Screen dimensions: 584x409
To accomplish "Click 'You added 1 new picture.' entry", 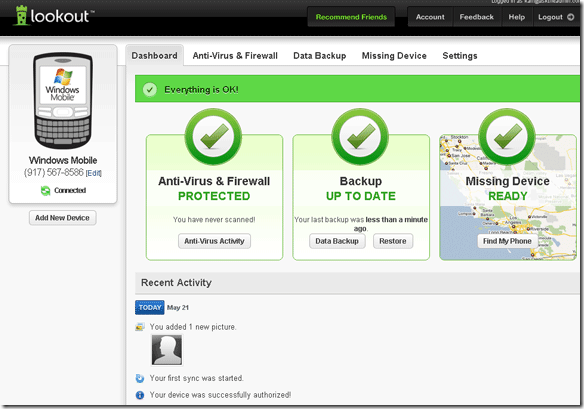I will [x=193, y=327].
